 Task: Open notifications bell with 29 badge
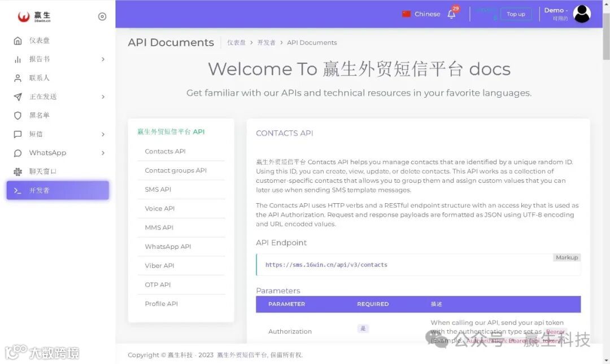452,13
